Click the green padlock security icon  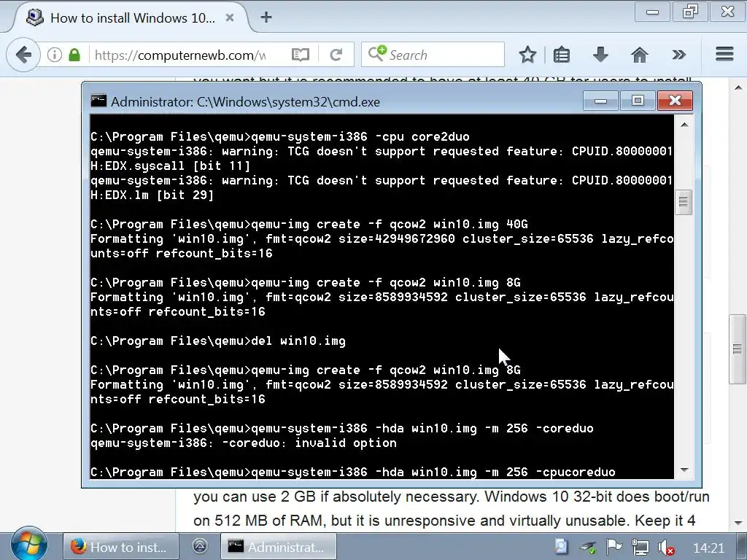pyautogui.click(x=74, y=55)
